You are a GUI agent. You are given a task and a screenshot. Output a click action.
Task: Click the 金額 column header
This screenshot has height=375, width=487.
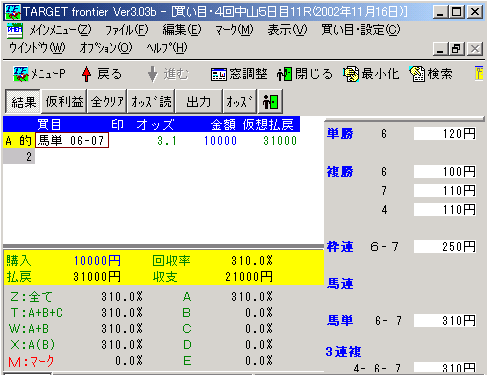pyautogui.click(x=223, y=125)
